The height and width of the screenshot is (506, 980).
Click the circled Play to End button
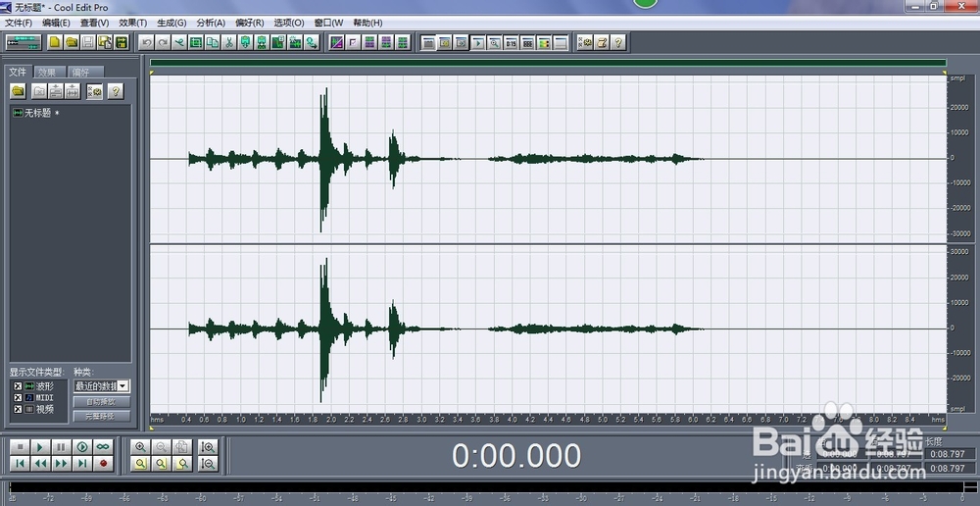click(x=82, y=447)
